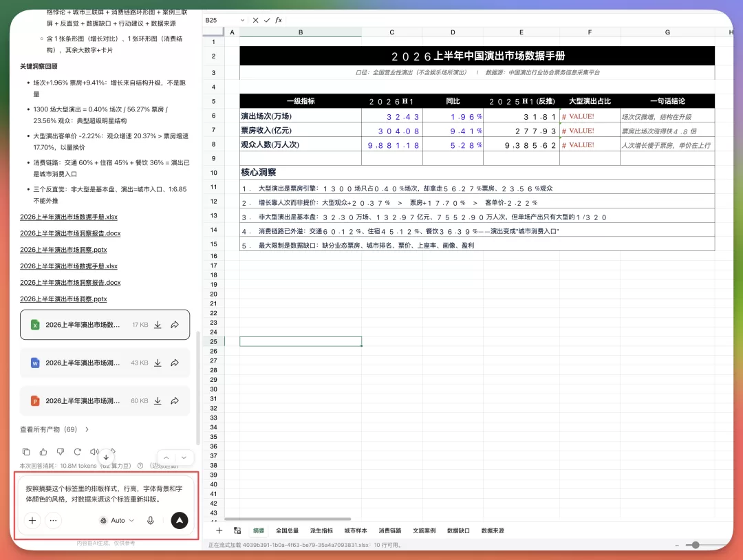Click cell 票房比场次涨得快4.8倍
The height and width of the screenshot is (560, 743).
(x=667, y=131)
